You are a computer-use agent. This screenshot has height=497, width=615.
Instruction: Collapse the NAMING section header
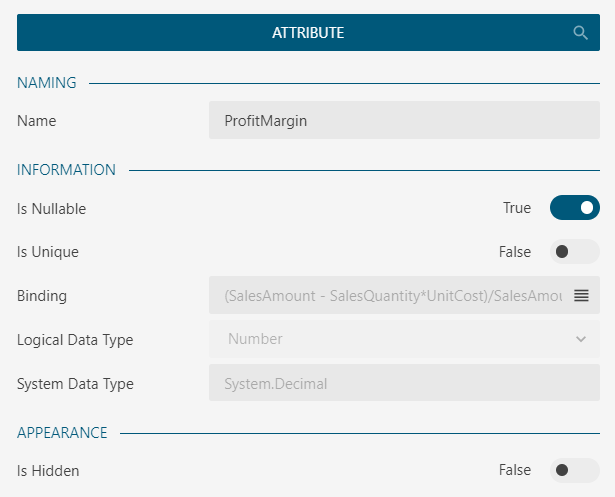[47, 83]
